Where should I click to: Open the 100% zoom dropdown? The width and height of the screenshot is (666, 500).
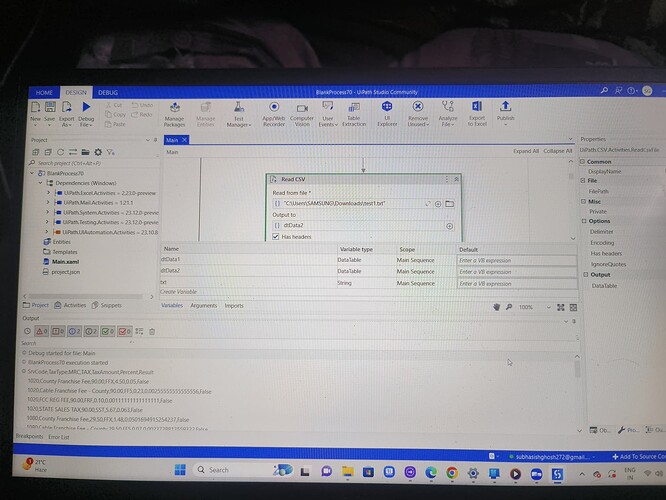pyautogui.click(x=548, y=307)
